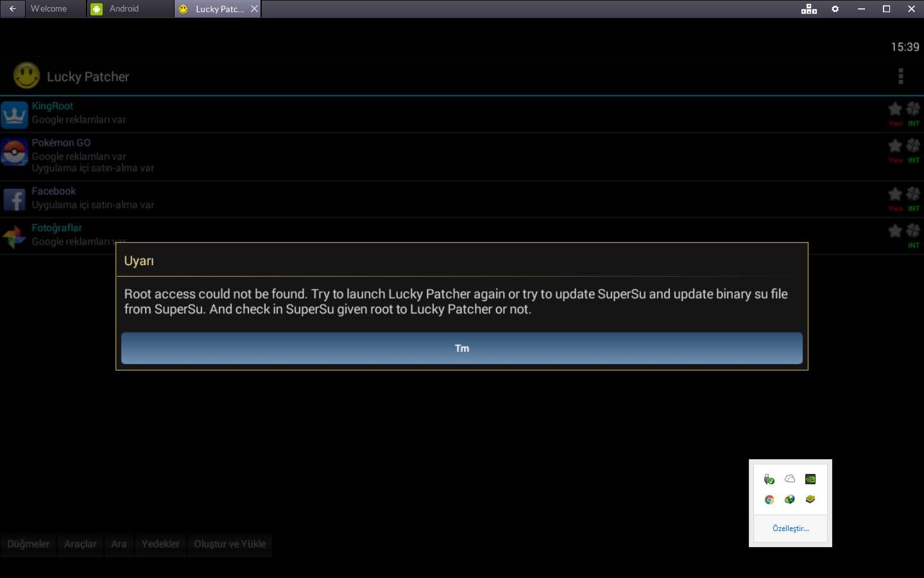The height and width of the screenshot is (578, 924).
Task: Open the BlueStacks network icon in title bar
Action: [809, 9]
